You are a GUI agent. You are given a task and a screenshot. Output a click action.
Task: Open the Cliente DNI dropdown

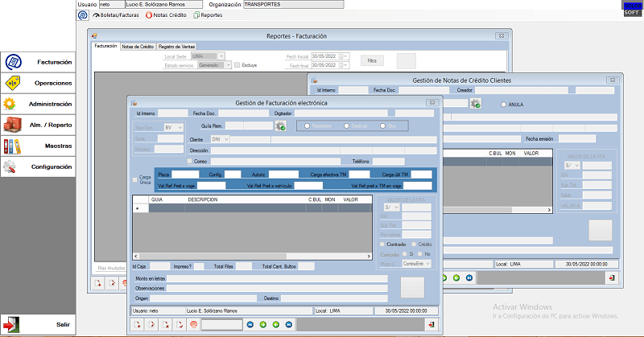pyautogui.click(x=225, y=139)
